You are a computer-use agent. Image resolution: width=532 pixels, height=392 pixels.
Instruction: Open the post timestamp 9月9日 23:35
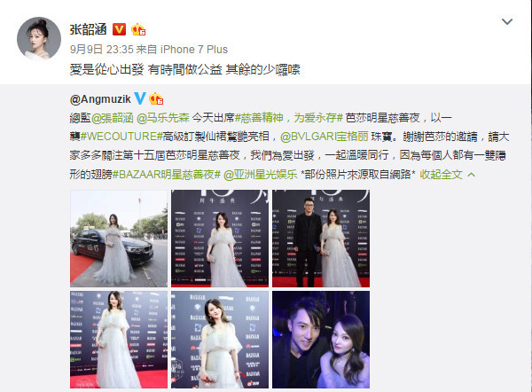(x=102, y=50)
